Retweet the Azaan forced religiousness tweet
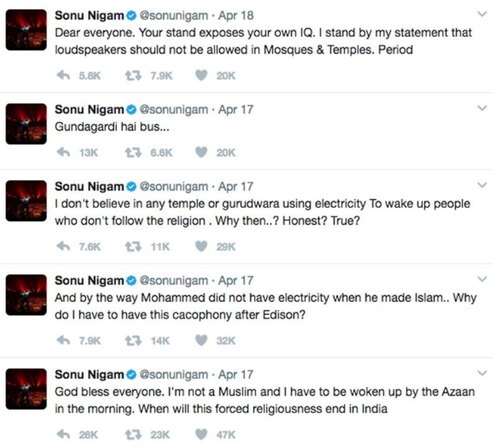The image size is (493, 448). 133,434
